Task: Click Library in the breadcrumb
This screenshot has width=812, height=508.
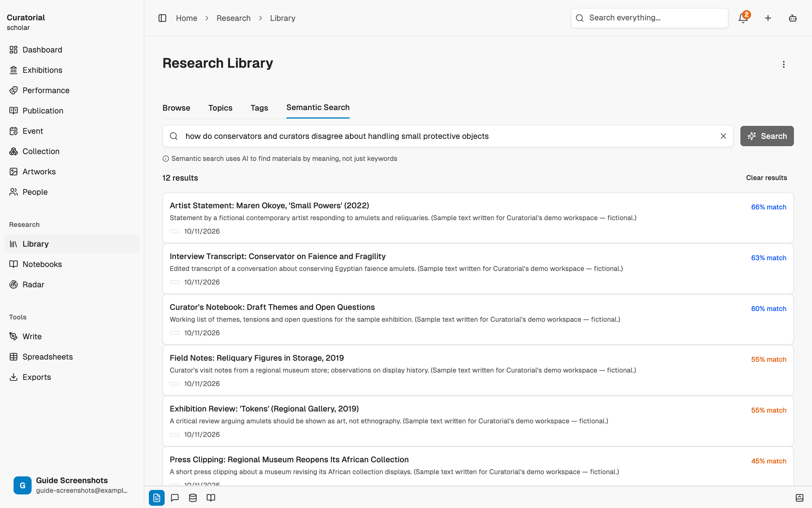Action: point(283,18)
